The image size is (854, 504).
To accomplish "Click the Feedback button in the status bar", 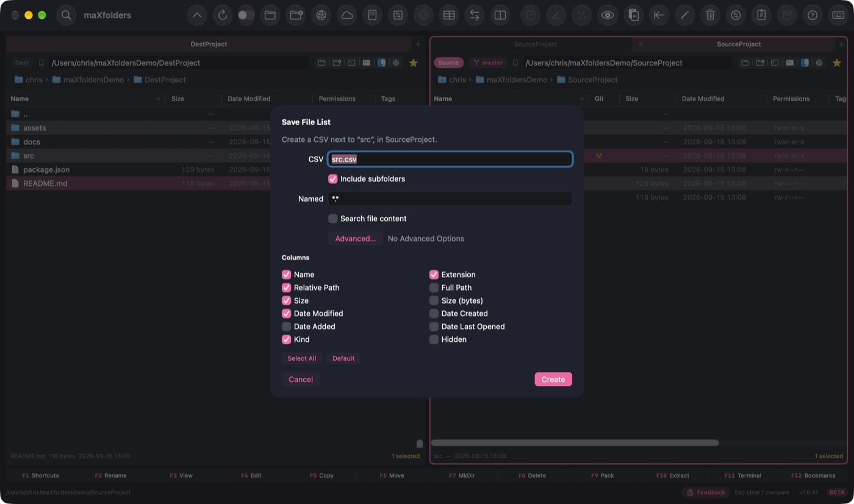I will tap(706, 492).
